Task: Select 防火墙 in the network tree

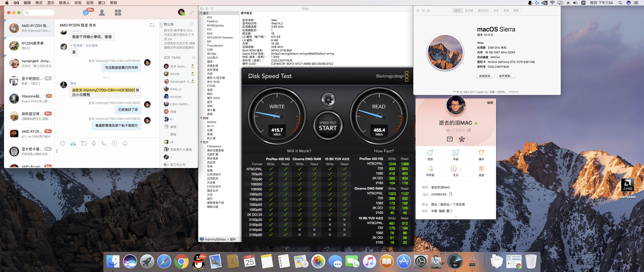Action: pyautogui.click(x=211, y=138)
